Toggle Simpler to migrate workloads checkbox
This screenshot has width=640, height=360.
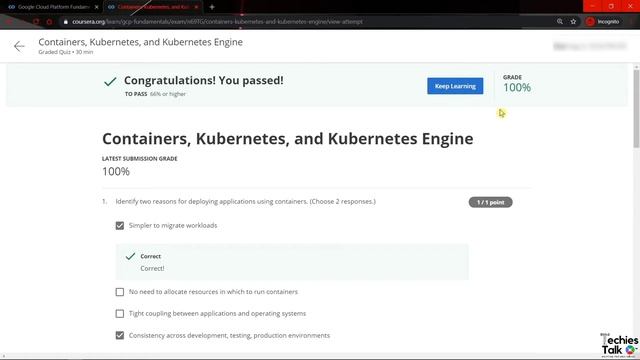pyautogui.click(x=120, y=226)
